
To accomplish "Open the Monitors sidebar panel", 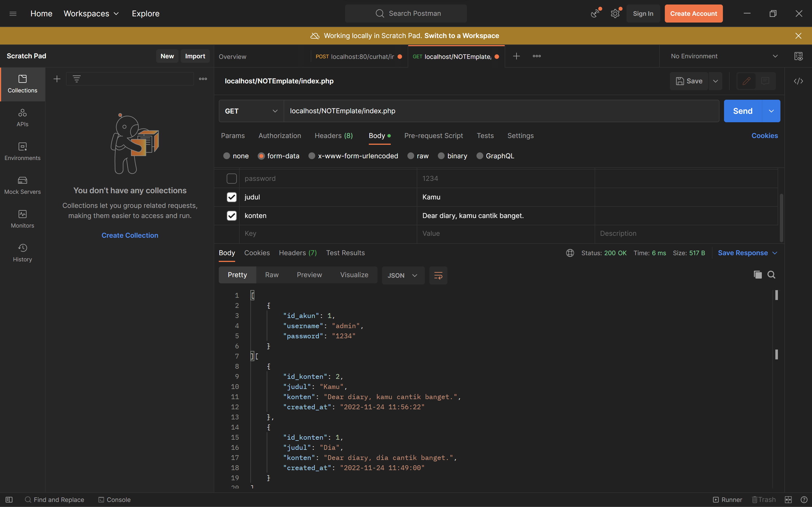I will 23,219.
